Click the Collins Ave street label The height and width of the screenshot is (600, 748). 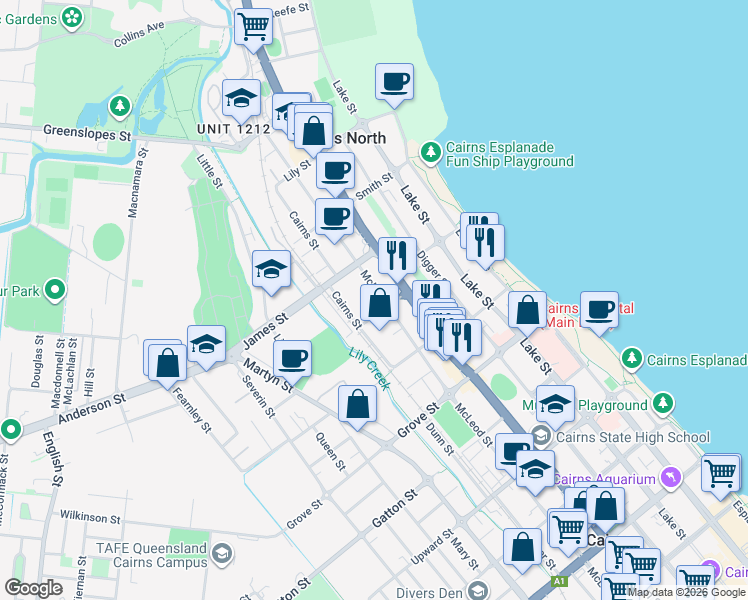139,34
